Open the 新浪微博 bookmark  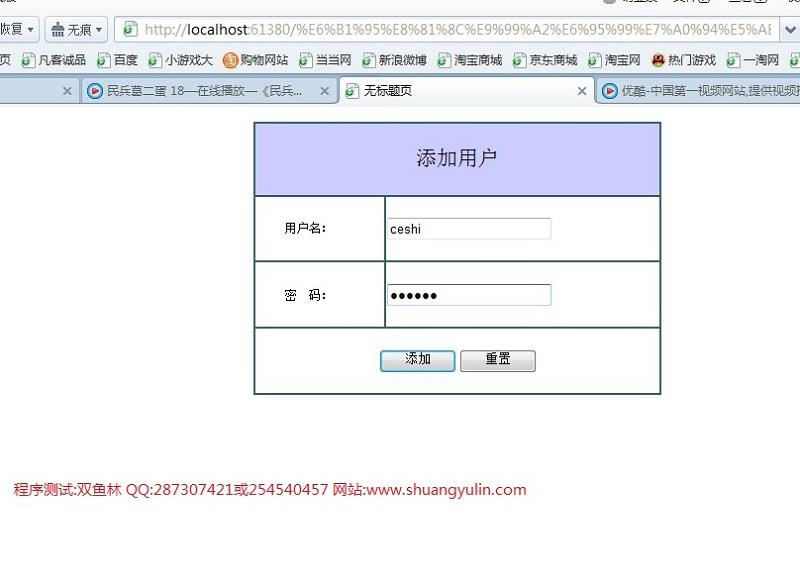click(394, 60)
